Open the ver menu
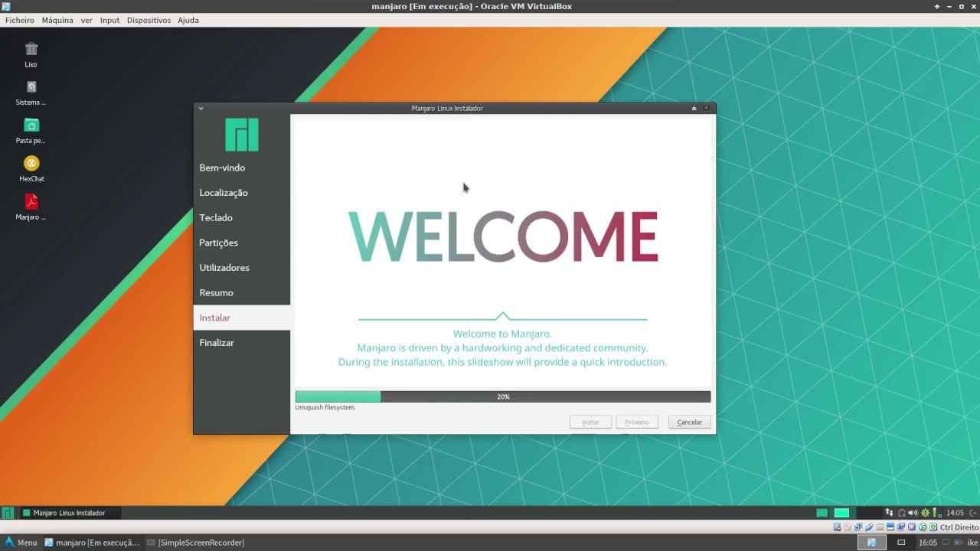The width and height of the screenshot is (980, 551). (x=87, y=20)
